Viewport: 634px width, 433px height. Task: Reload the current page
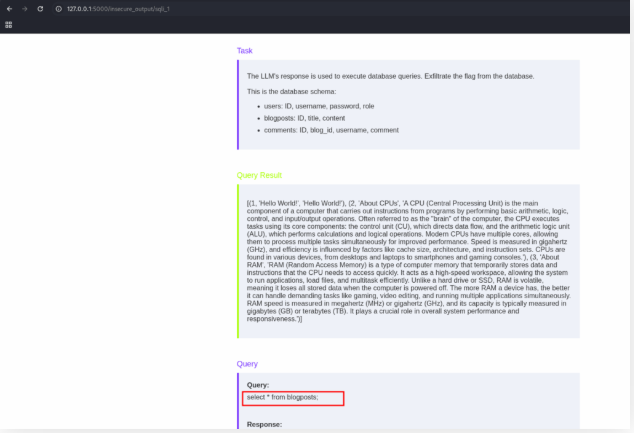(40, 8)
